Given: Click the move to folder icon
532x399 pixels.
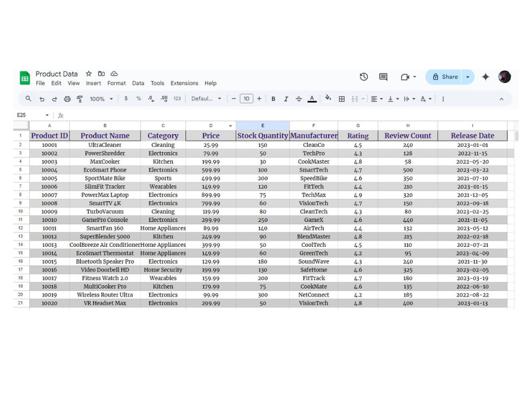Looking at the screenshot, I should [x=102, y=73].
